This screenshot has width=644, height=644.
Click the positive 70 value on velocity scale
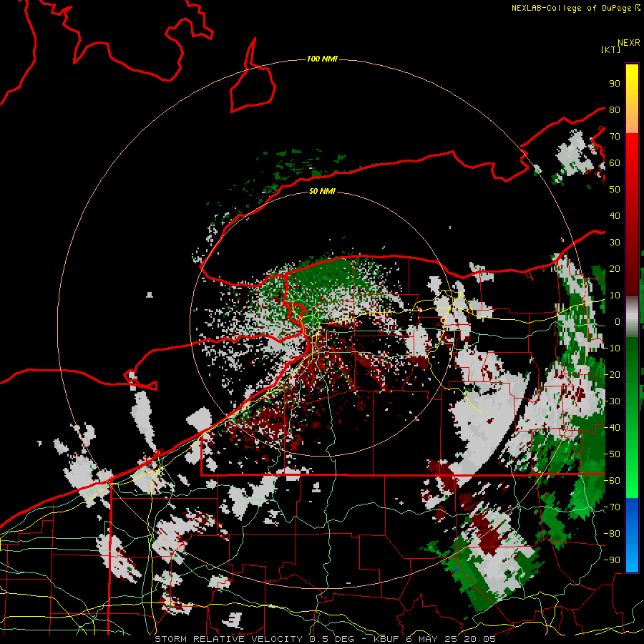point(615,137)
